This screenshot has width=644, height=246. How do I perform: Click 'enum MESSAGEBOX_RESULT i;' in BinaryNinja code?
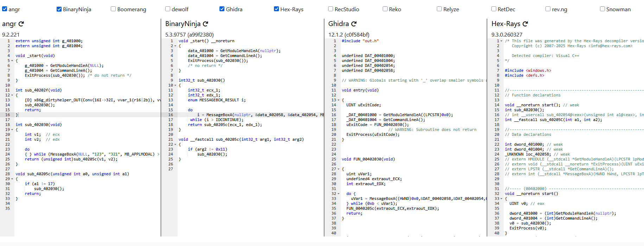(217, 100)
